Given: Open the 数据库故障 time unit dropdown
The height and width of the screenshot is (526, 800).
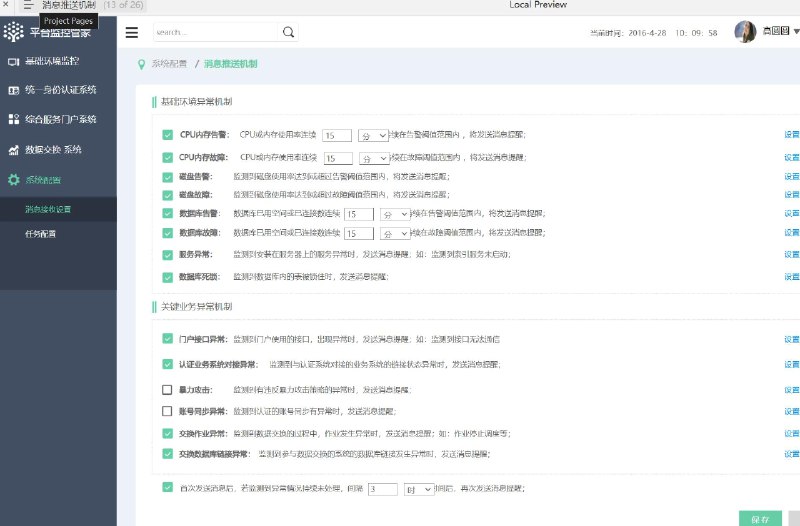Looking at the screenshot, I should 395,234.
